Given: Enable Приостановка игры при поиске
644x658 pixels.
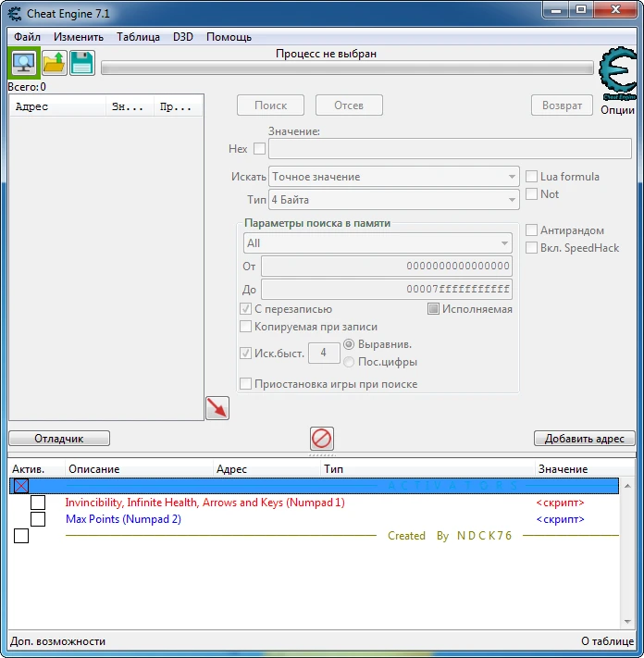Looking at the screenshot, I should tap(245, 383).
